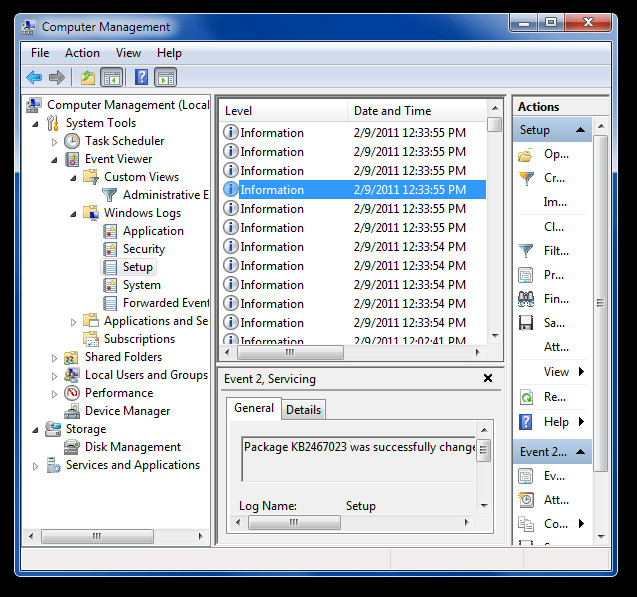Toggle the Show/Hide Action Pane toolbar icon
The width and height of the screenshot is (637, 597).
165,77
